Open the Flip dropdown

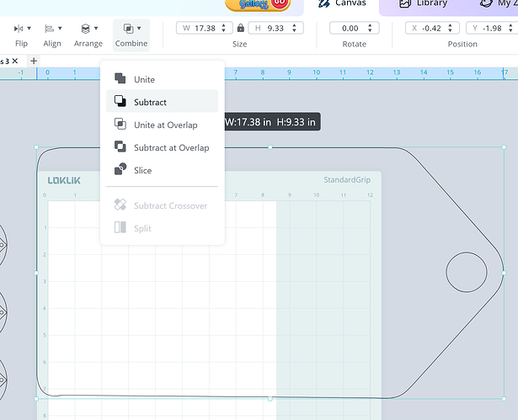[x=22, y=34]
